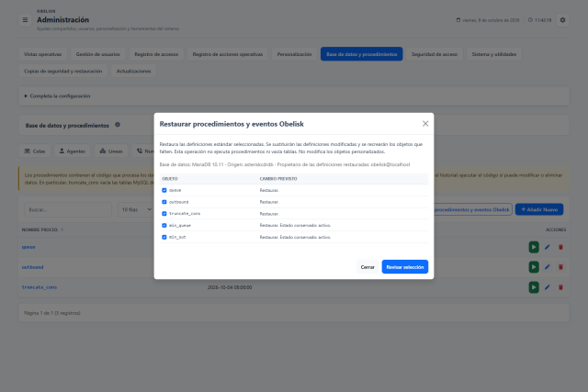This screenshot has height=392, width=588.
Task: Uncheck the outbound object checkbox
Action: pos(164,202)
